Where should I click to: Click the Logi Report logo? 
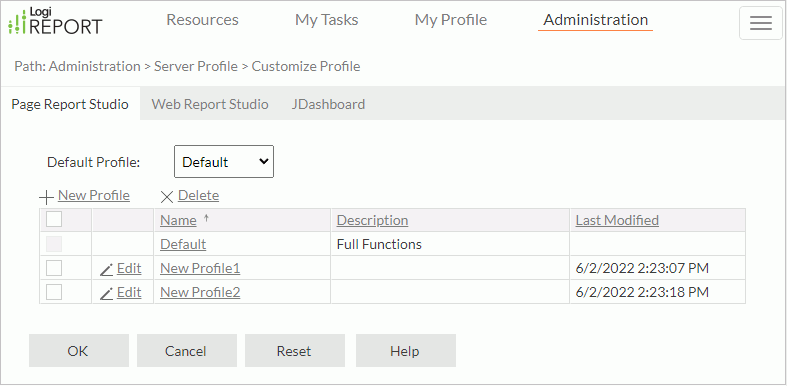[x=55, y=21]
